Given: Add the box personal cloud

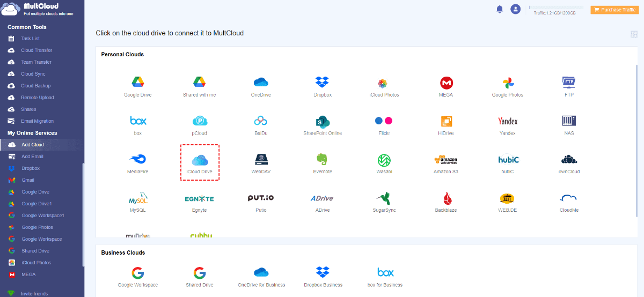Looking at the screenshot, I should [x=137, y=125].
